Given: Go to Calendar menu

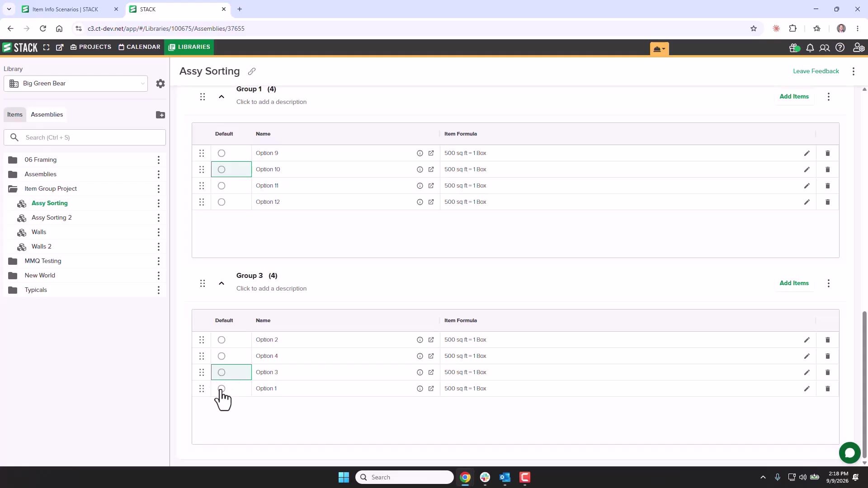Looking at the screenshot, I should [x=139, y=47].
